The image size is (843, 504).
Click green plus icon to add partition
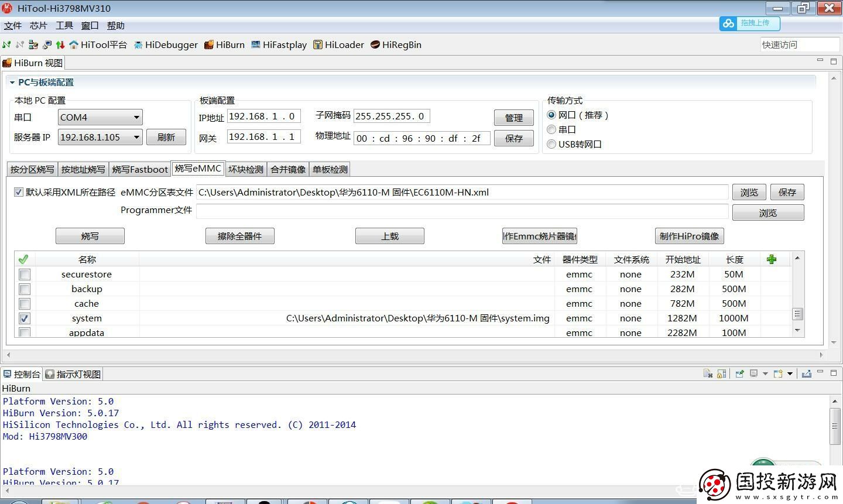(772, 259)
